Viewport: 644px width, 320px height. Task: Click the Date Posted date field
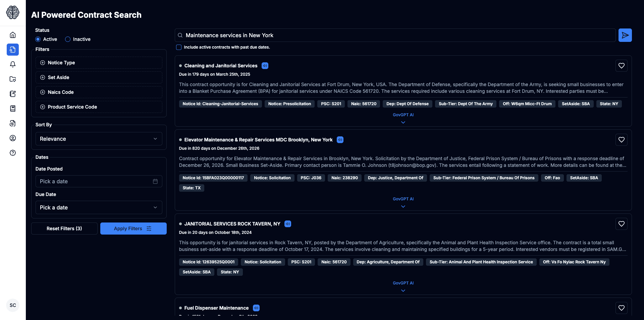pyautogui.click(x=99, y=181)
